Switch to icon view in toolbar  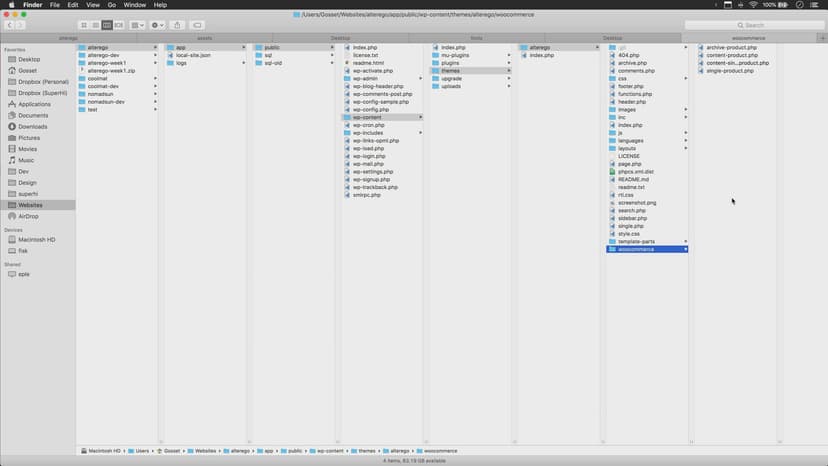tap(83, 25)
